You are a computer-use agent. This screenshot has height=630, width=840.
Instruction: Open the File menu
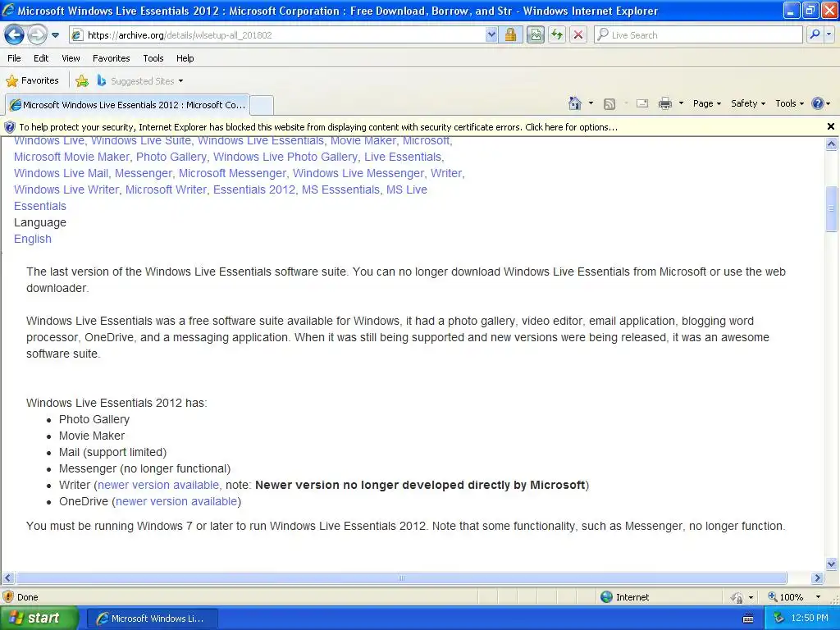coord(15,58)
